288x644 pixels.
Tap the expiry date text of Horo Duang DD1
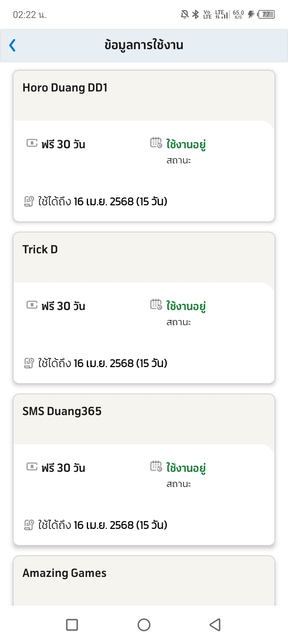click(x=102, y=201)
